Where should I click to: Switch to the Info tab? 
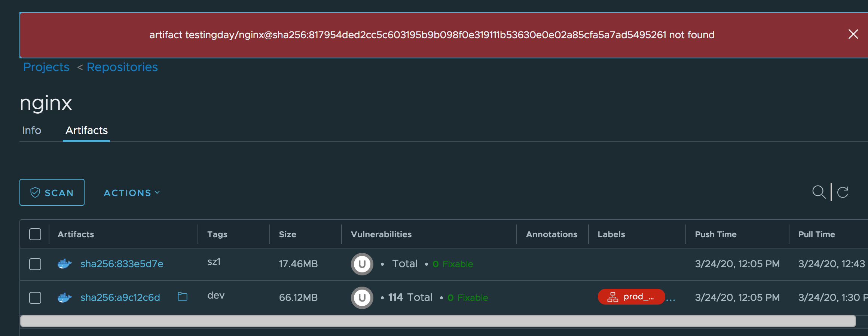coord(32,130)
